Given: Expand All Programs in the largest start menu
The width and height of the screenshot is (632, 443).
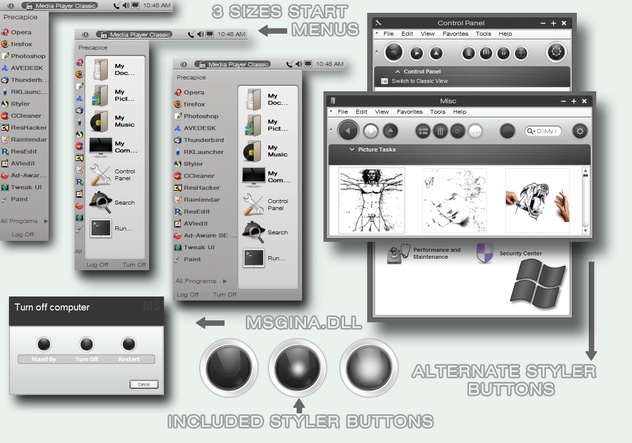Looking at the screenshot, I should 201,281.
